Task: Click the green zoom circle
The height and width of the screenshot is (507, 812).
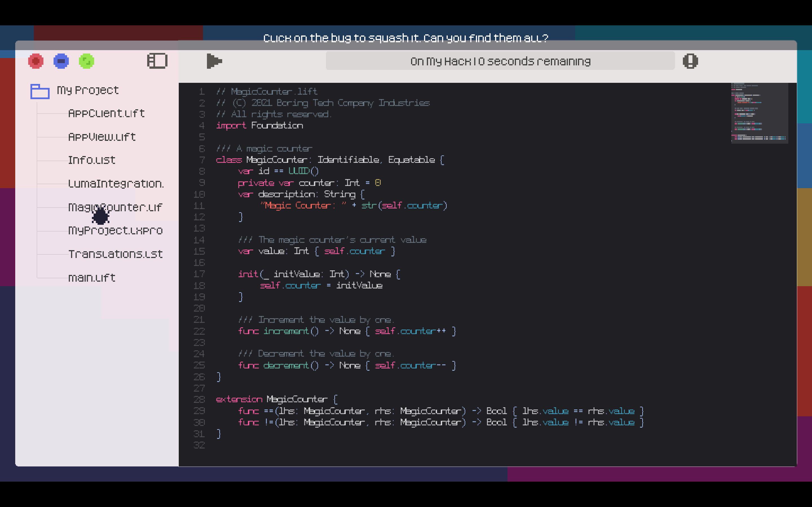Action: pos(87,61)
